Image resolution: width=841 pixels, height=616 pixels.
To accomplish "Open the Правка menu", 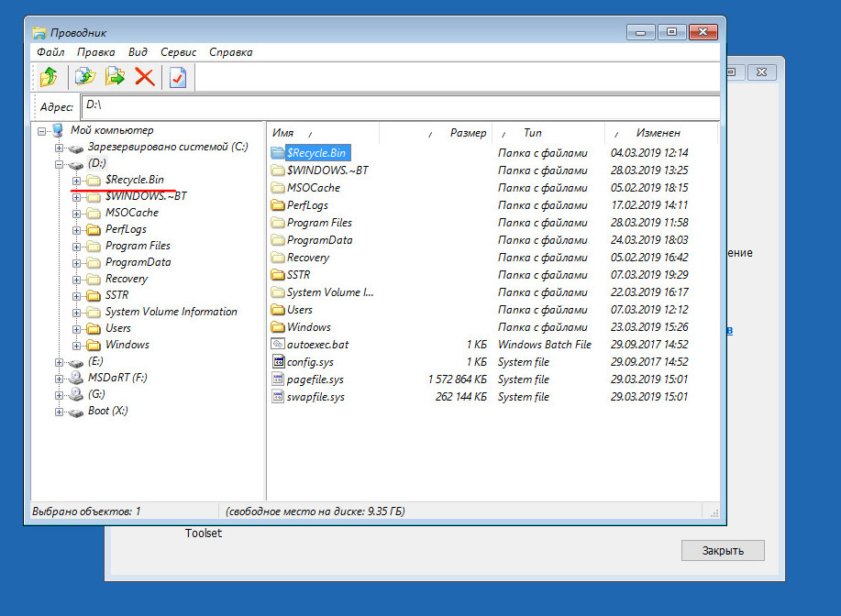I will pos(96,52).
